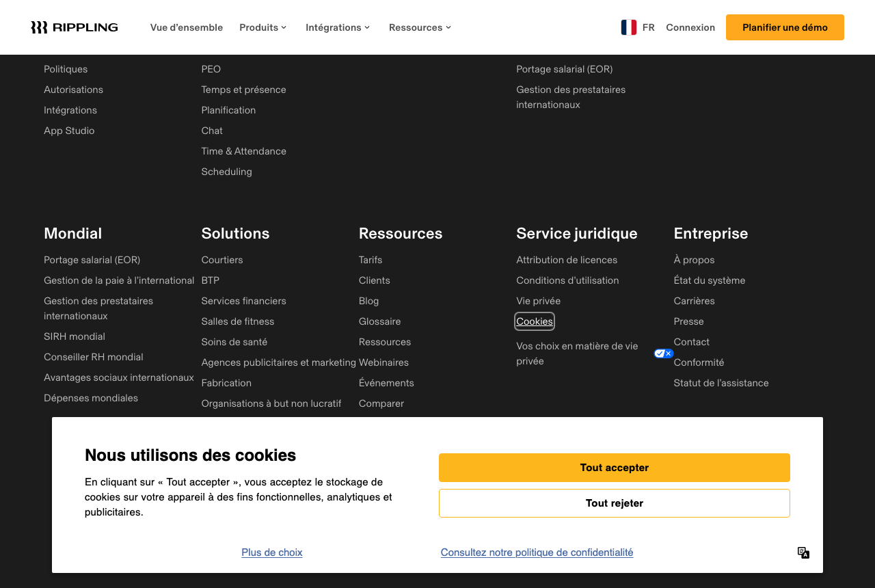Click the French flag language icon

click(x=629, y=27)
